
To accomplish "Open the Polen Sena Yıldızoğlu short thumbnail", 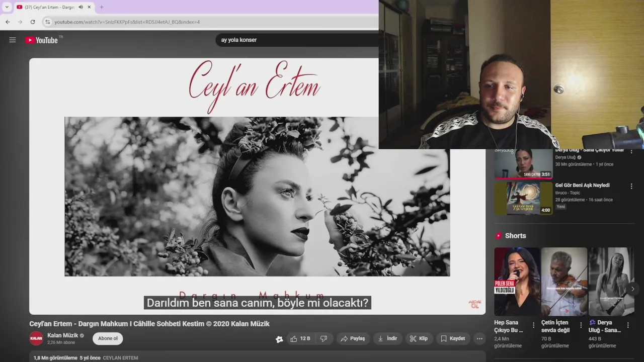I will 517,282.
